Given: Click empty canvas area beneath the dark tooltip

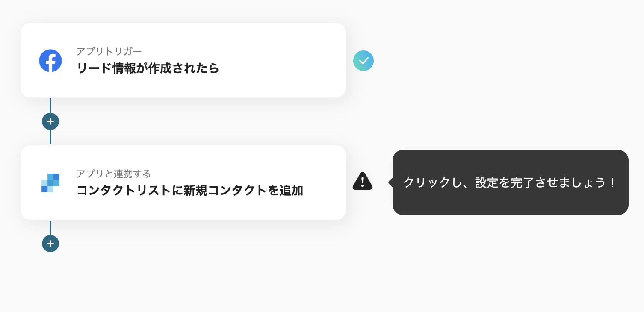Looking at the screenshot, I should (510, 261).
